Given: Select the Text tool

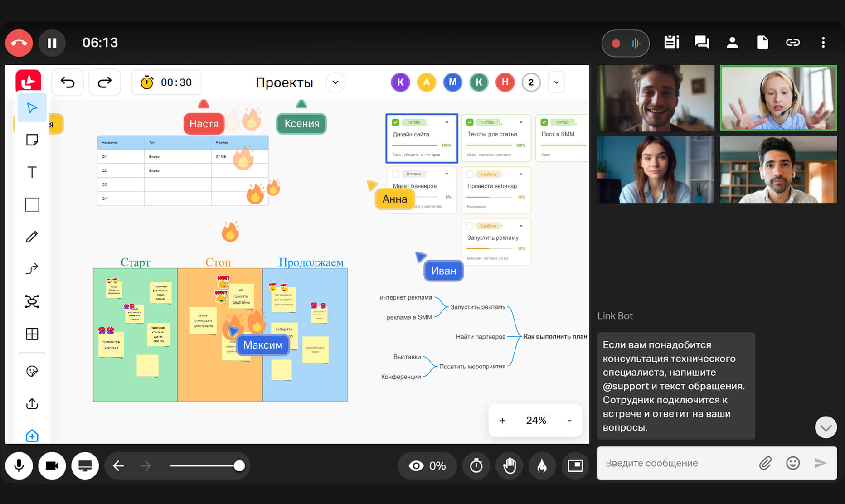Looking at the screenshot, I should pos(32,172).
